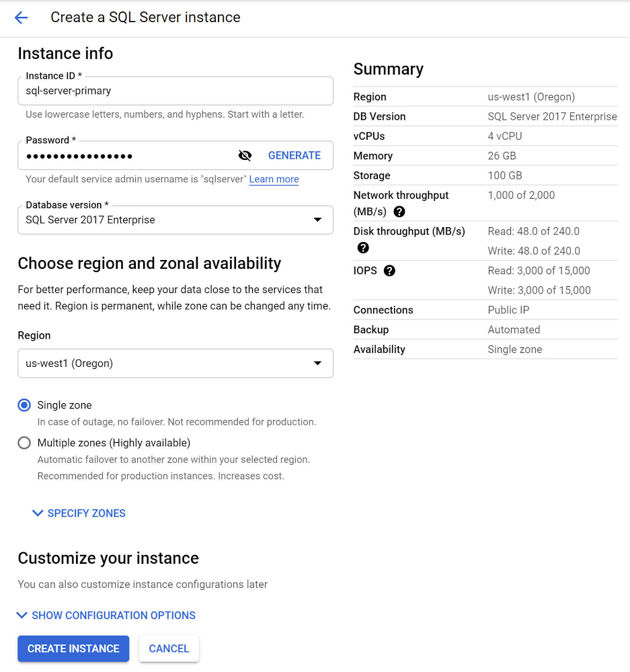Select Multiple zones (Highly available) option
Screen dimensions: 630x672
coord(24,443)
